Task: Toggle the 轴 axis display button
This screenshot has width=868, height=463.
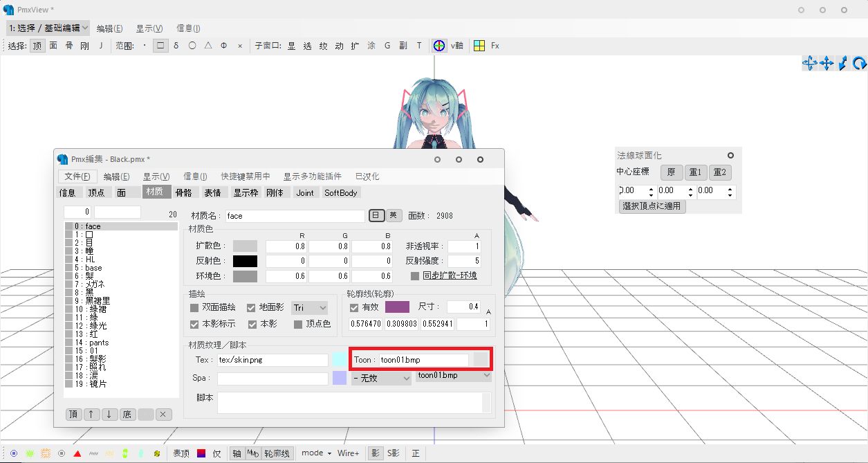Action: [237, 453]
